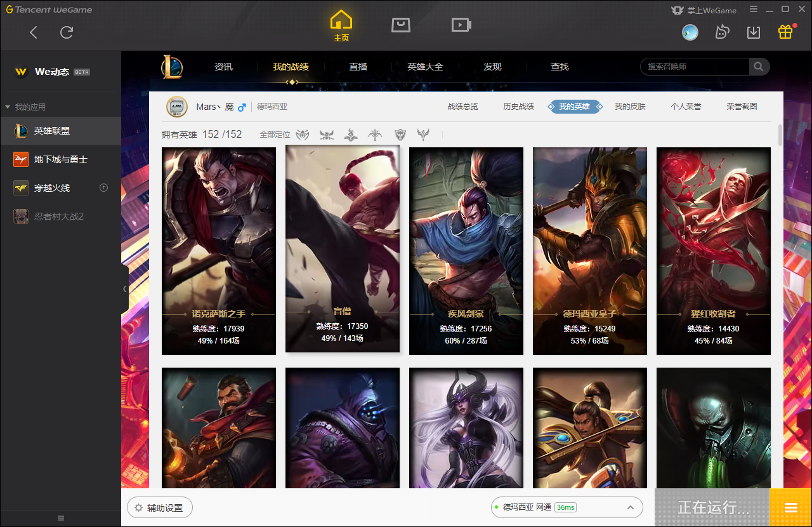Switch to the 荣誉截图 sub-tab

tap(742, 107)
